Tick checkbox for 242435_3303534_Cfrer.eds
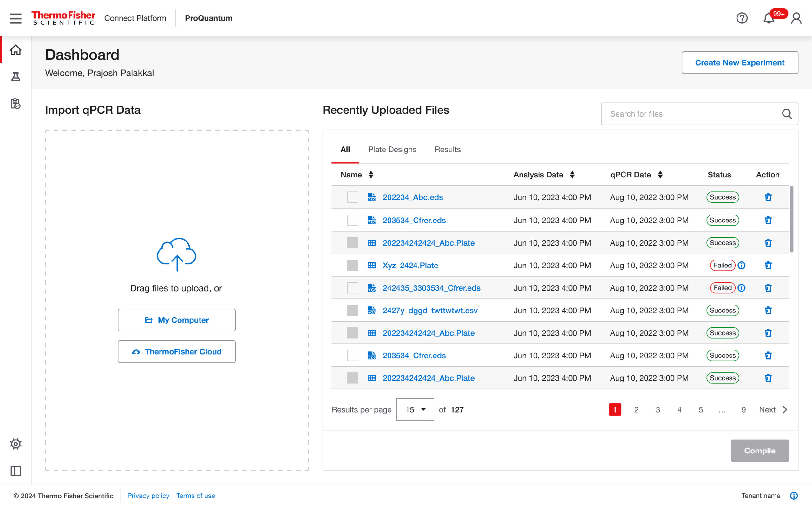Viewport: 812px width, 507px height. pyautogui.click(x=352, y=288)
